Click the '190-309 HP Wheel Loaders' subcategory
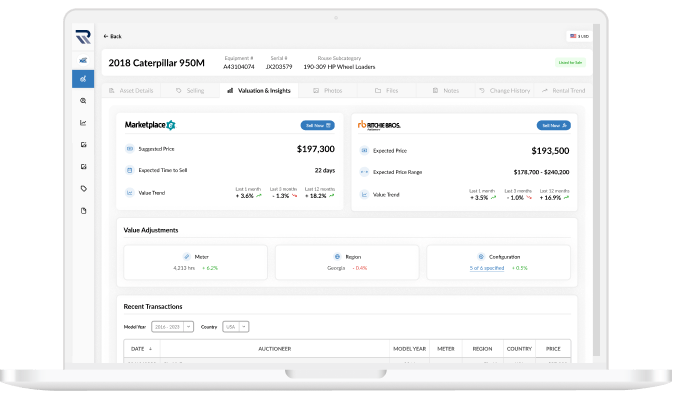The image size is (677, 399). 339,67
